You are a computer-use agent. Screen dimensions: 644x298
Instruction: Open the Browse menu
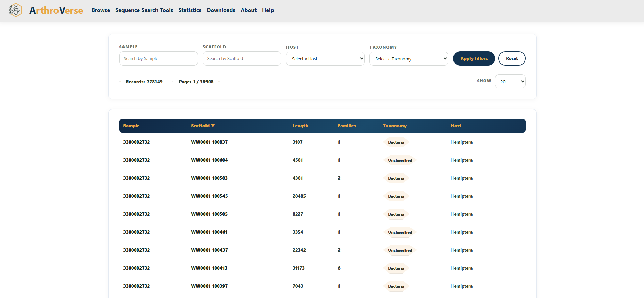point(101,10)
